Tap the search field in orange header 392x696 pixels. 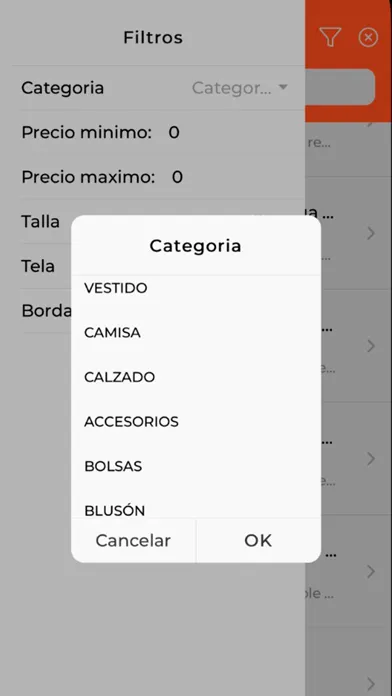pyautogui.click(x=340, y=87)
